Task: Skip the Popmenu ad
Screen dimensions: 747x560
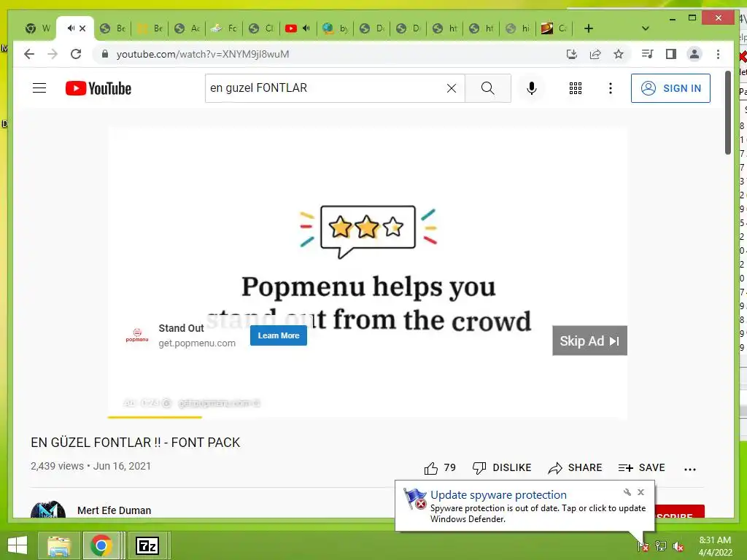Action: coord(589,341)
